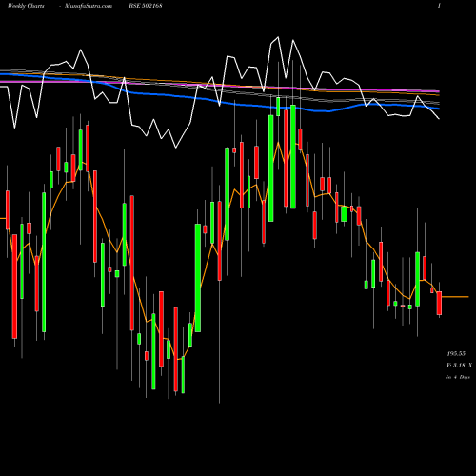Click the "in 4 Days" text
Viewport: 476px width, 476px height.
click(458, 377)
